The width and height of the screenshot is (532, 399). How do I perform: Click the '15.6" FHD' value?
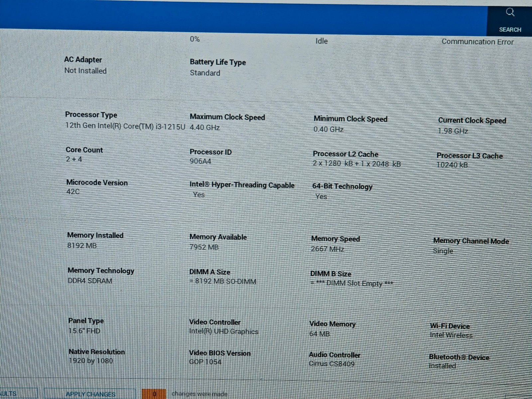coord(84,331)
